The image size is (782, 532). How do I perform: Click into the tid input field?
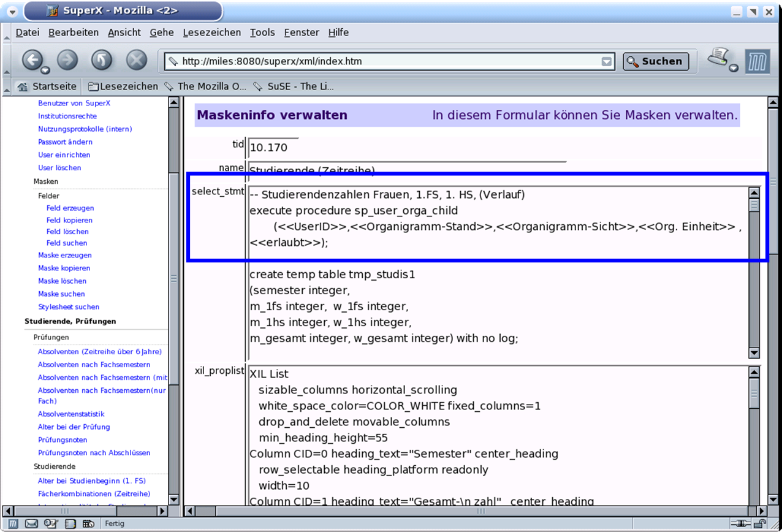(273, 148)
